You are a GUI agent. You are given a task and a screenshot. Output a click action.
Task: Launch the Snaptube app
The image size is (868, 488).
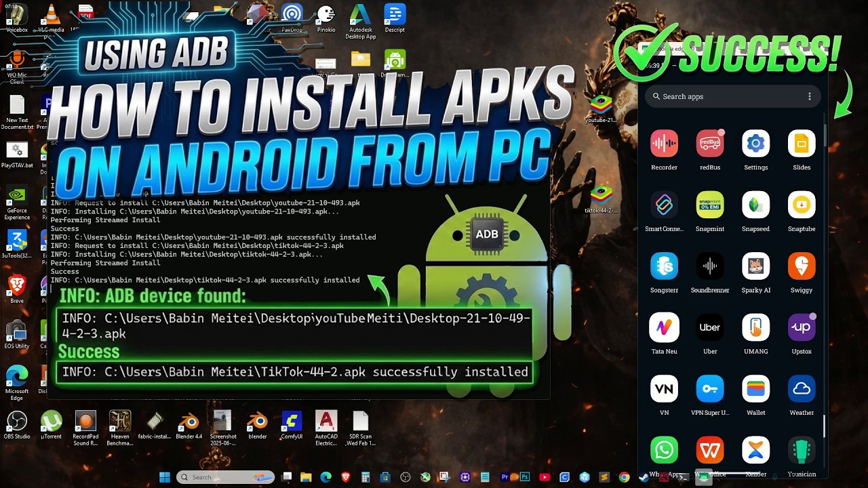coord(802,205)
